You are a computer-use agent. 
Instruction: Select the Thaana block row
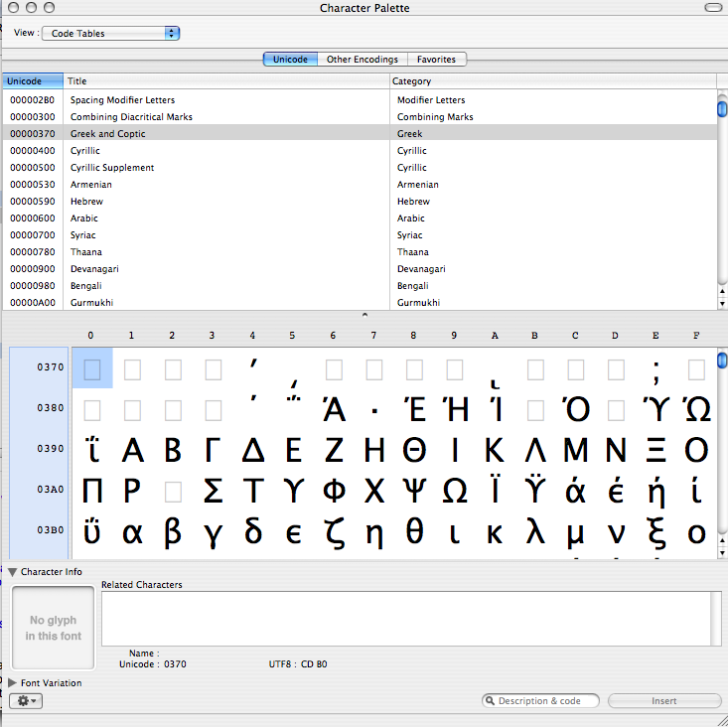360,252
